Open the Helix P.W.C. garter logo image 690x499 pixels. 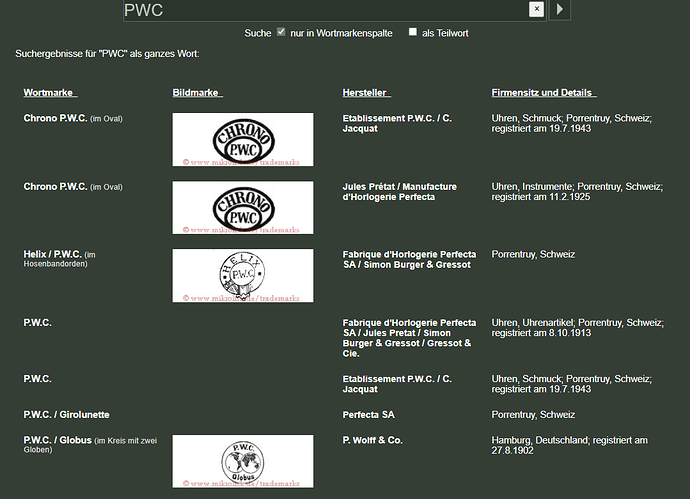click(243, 275)
